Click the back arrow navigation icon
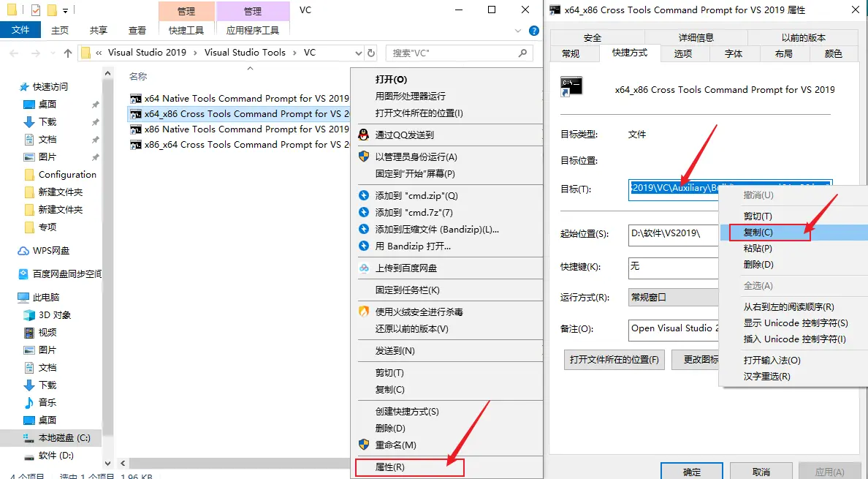The height and width of the screenshot is (479, 868). click(15, 53)
